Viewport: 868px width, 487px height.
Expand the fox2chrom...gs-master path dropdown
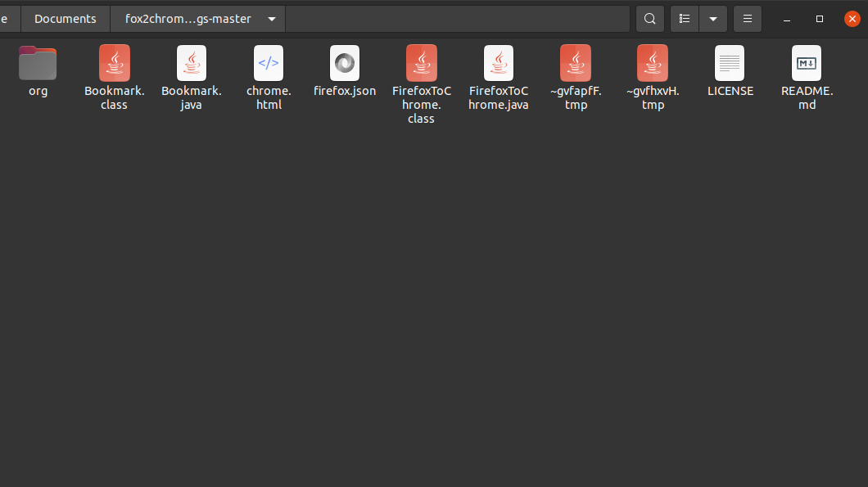[270, 18]
